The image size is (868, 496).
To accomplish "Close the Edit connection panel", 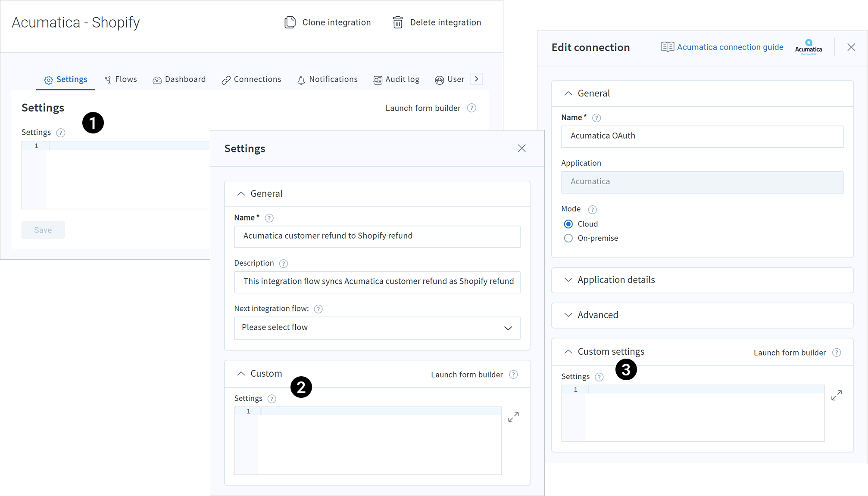I will point(851,47).
